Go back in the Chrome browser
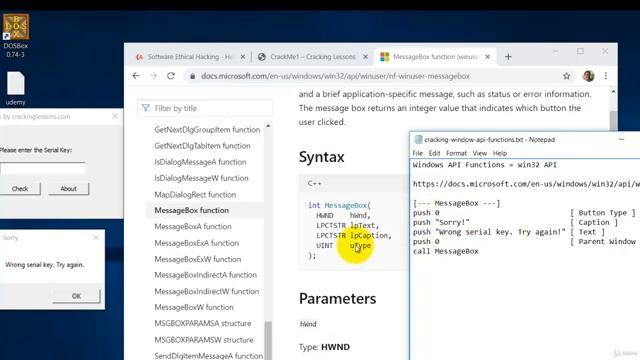The image size is (640, 360). click(x=136, y=76)
